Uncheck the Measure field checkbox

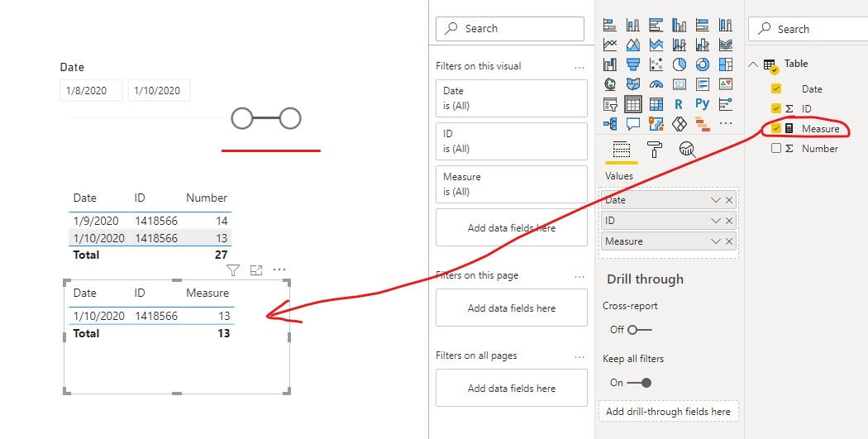pos(776,128)
